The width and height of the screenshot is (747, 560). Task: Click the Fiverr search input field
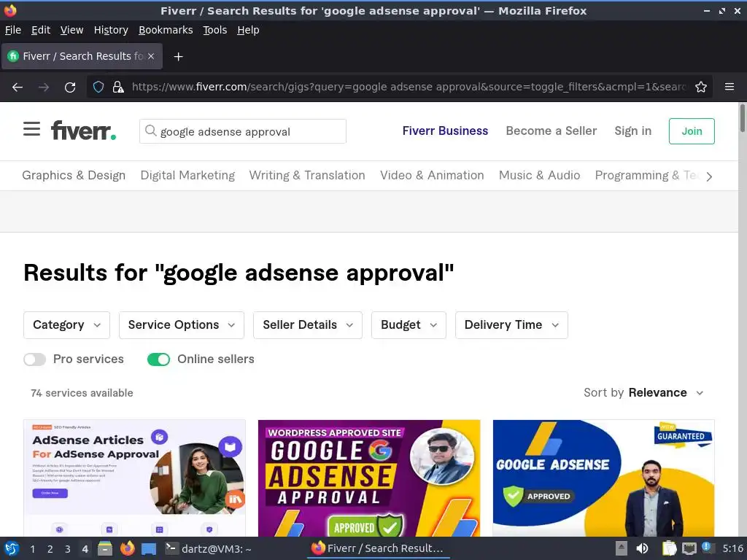[x=243, y=131]
